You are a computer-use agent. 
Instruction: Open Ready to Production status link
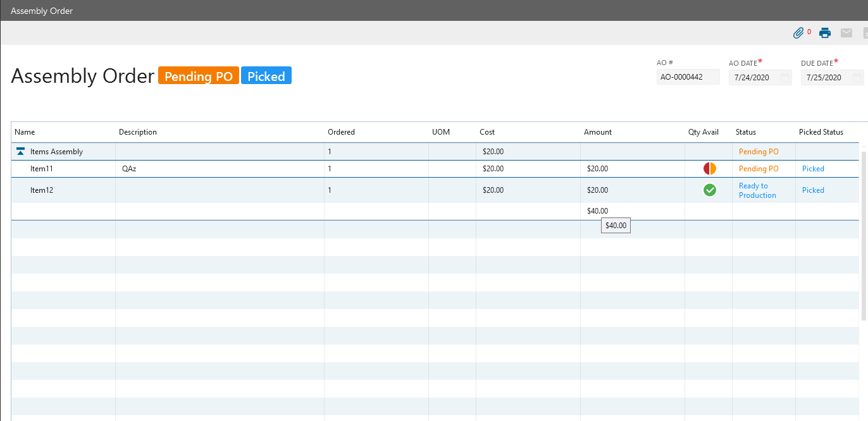click(x=757, y=190)
